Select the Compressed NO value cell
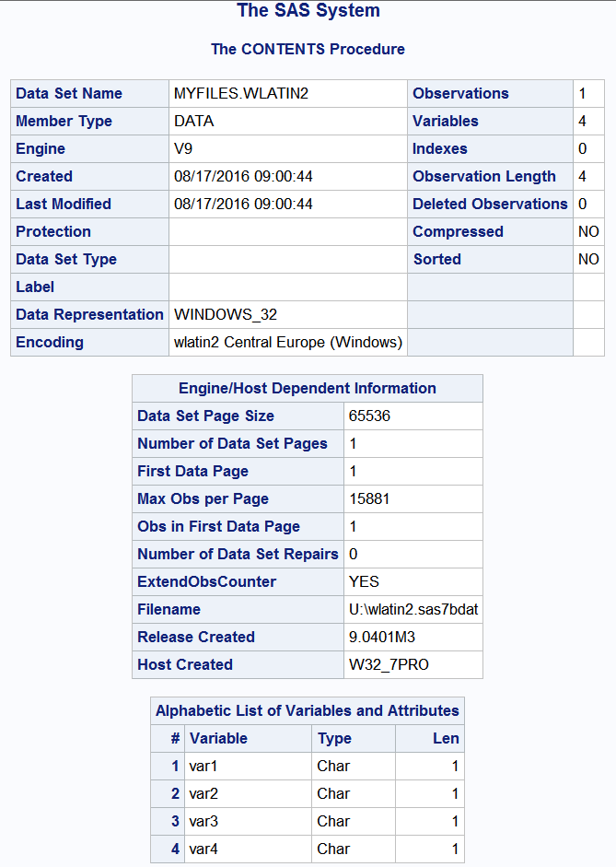Screen dimensions: 616x867 [588, 232]
